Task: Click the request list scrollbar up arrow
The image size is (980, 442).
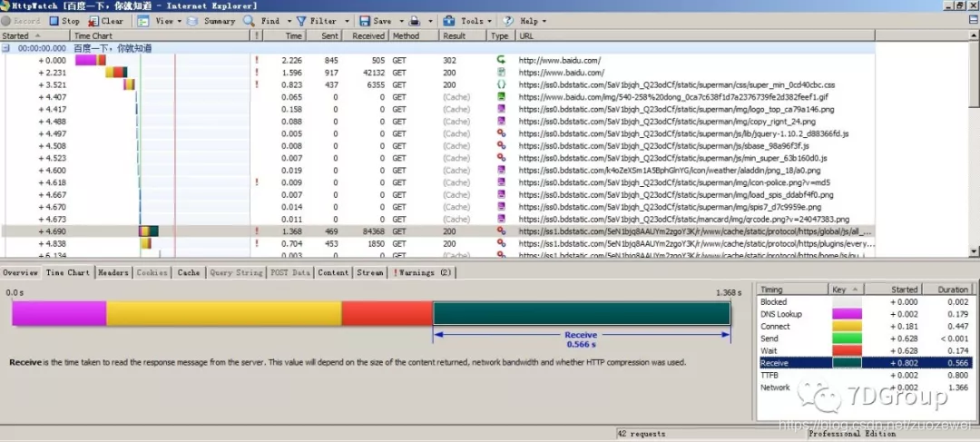Action: pyautogui.click(x=975, y=35)
